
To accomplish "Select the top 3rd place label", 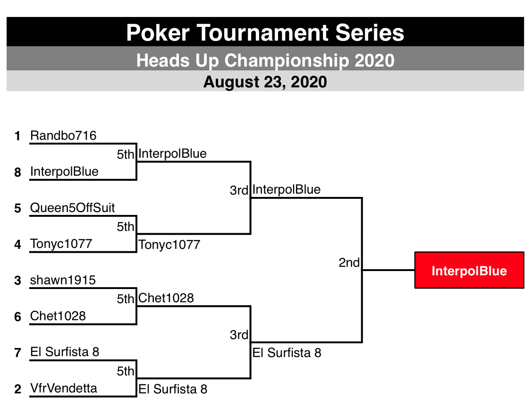I will pyautogui.click(x=239, y=190).
